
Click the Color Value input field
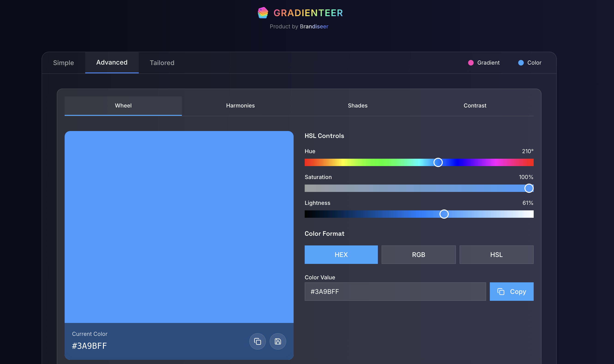pyautogui.click(x=395, y=291)
